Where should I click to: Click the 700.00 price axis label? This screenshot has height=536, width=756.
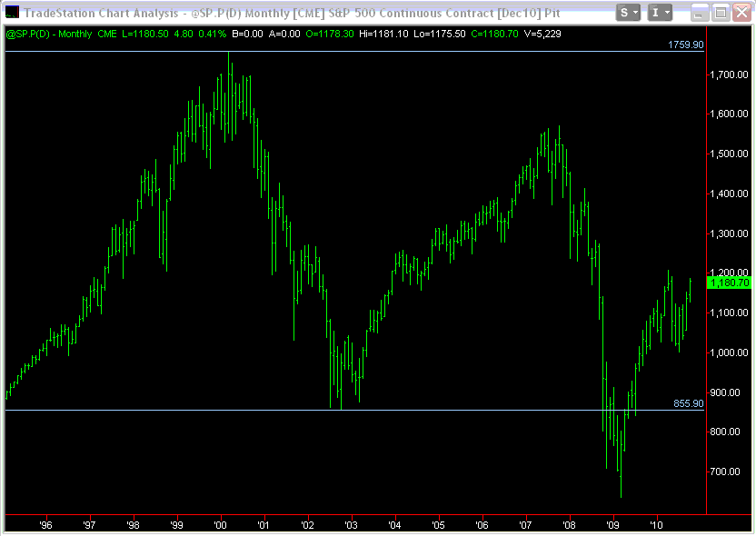pos(725,471)
